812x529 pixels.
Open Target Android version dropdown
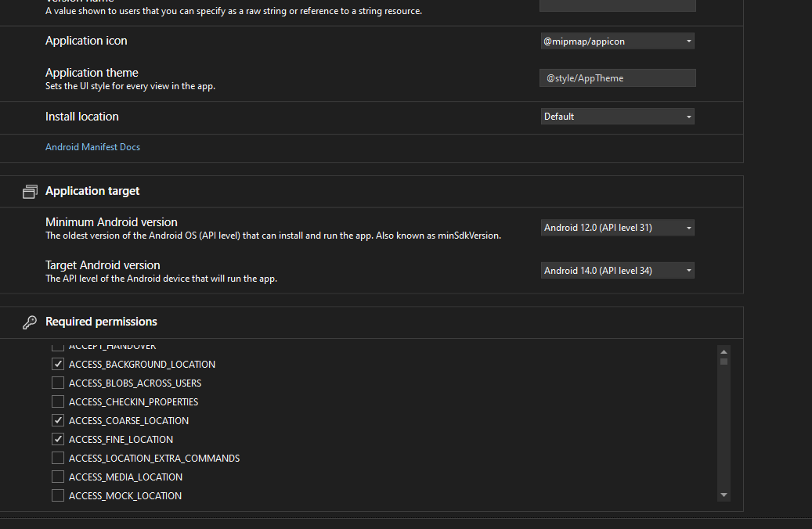617,270
